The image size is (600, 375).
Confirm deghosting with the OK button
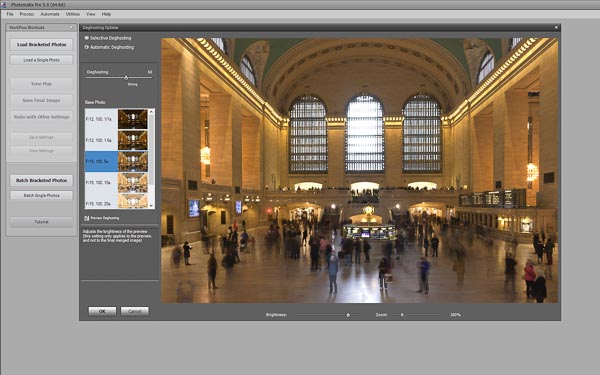(102, 311)
